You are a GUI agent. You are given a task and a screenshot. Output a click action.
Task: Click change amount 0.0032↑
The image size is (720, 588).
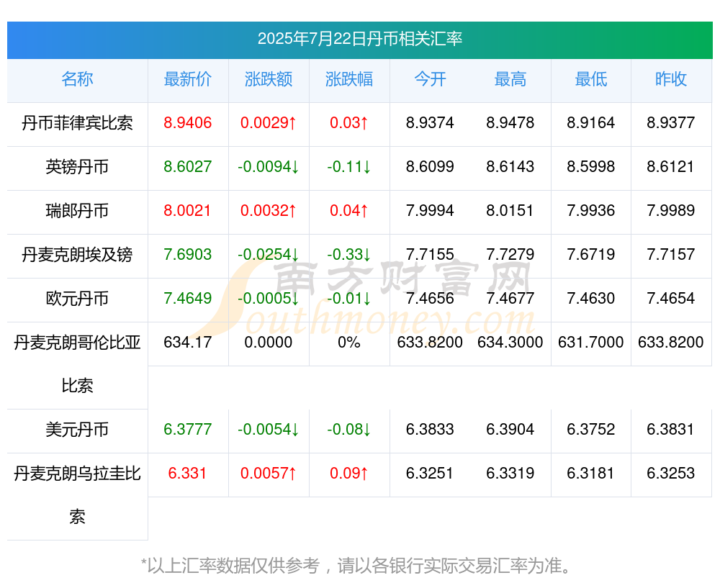tap(268, 210)
